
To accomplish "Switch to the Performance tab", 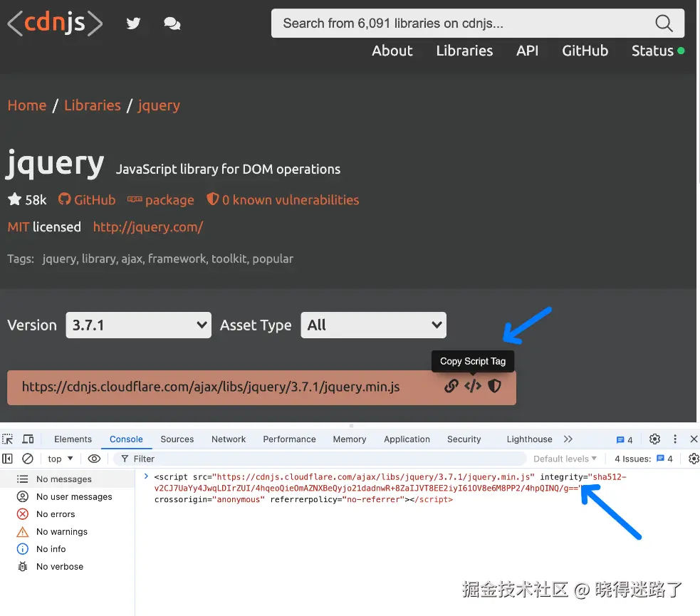I will 289,439.
